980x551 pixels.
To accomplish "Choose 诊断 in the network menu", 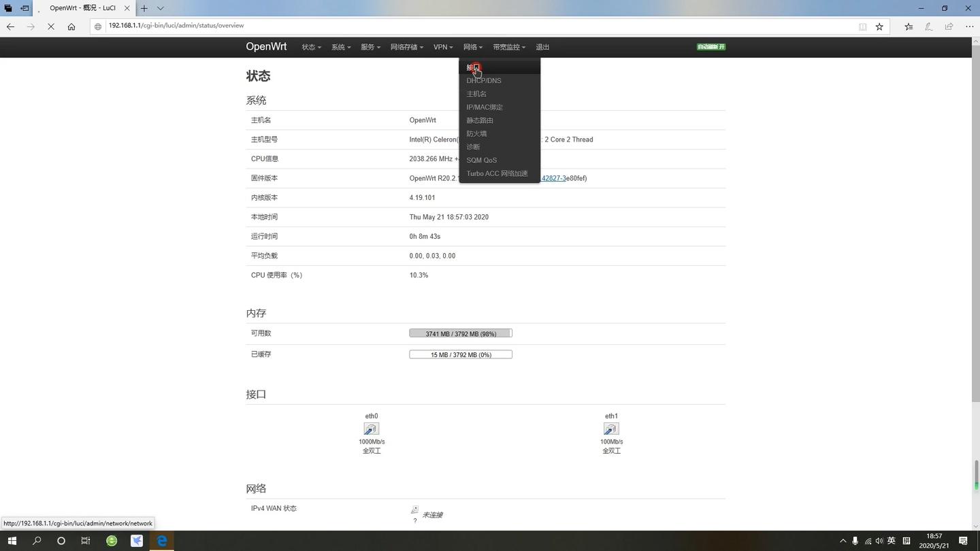I will pos(473,147).
